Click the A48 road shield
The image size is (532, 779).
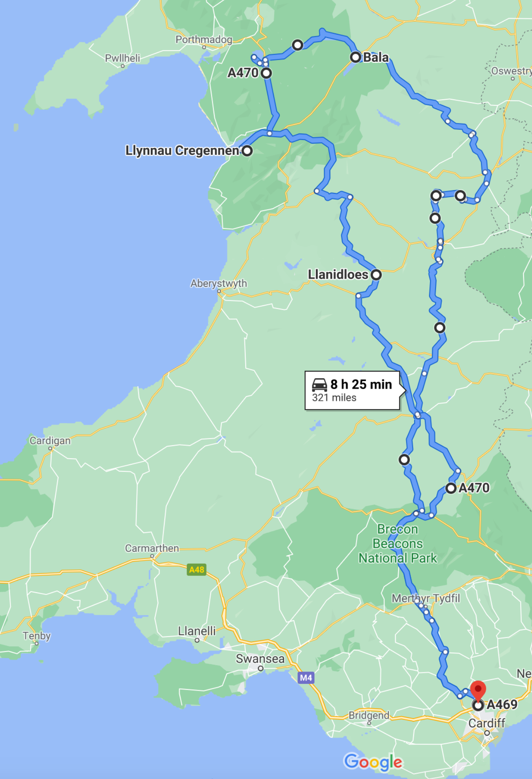[197, 569]
